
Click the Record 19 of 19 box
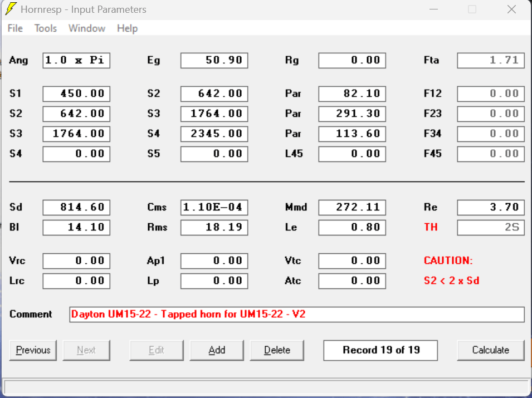[380, 350]
